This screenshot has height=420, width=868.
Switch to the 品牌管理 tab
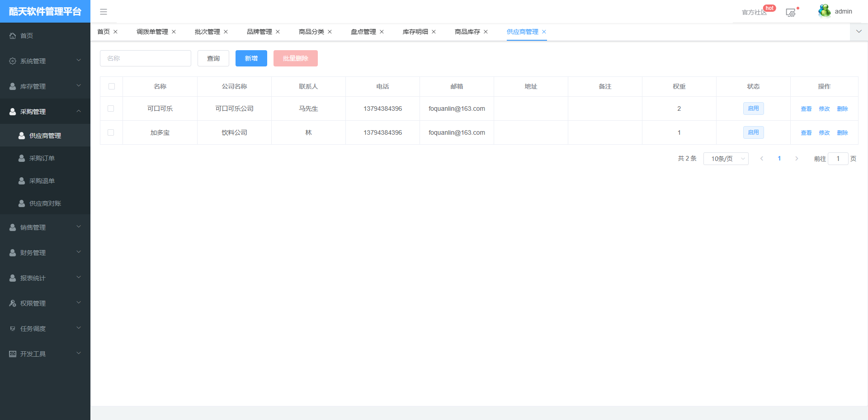[259, 32]
